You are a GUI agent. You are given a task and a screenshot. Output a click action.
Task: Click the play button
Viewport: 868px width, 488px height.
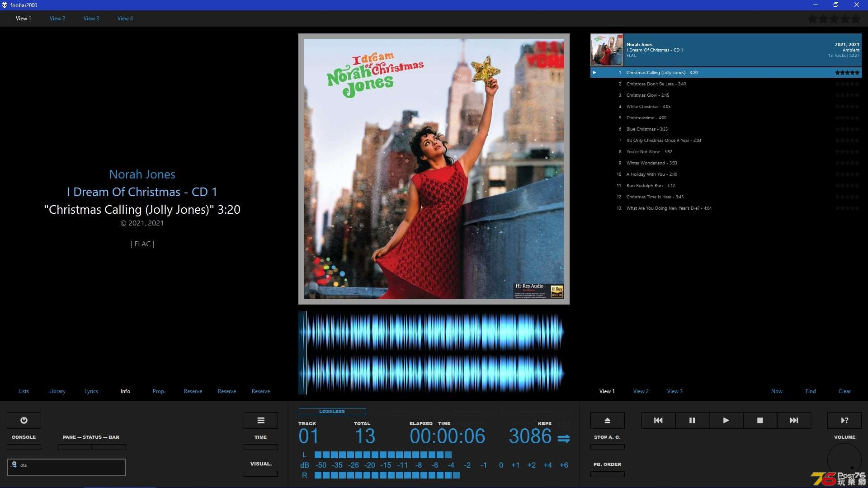coord(726,420)
